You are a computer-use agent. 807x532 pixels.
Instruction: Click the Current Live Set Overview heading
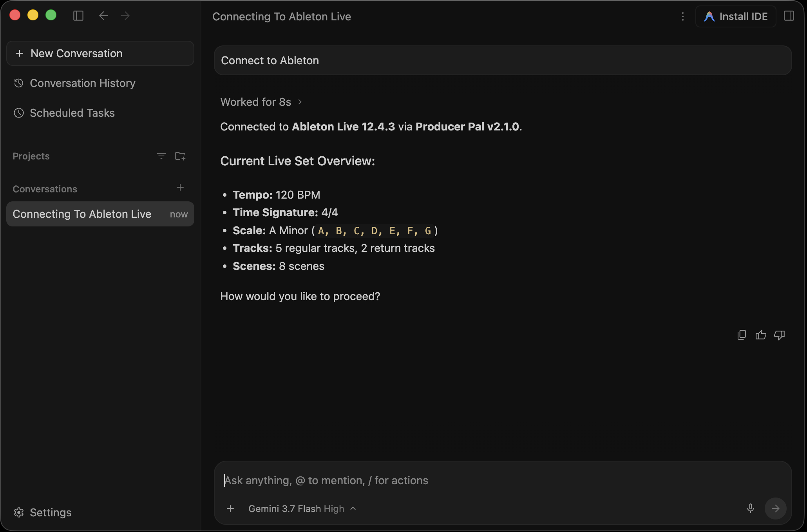pos(298,161)
